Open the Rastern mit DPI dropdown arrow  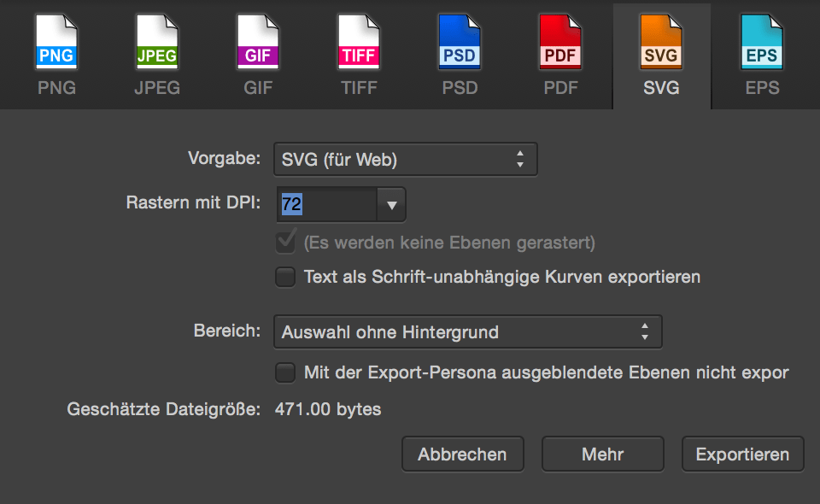pos(392,204)
